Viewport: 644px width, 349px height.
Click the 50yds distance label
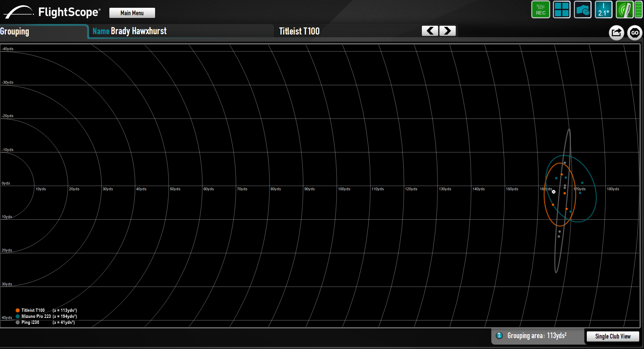pyautogui.click(x=175, y=189)
